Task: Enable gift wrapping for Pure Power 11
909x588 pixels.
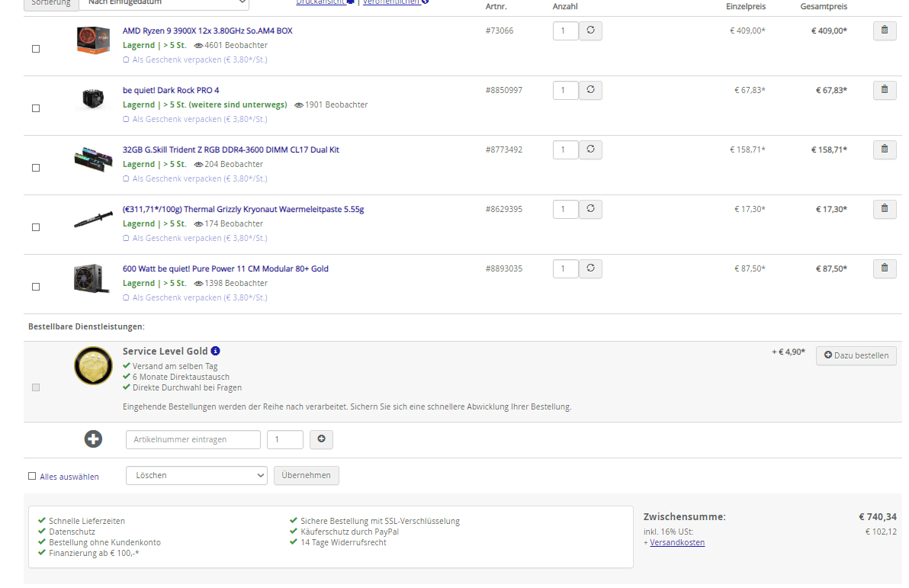Action: coord(126,297)
